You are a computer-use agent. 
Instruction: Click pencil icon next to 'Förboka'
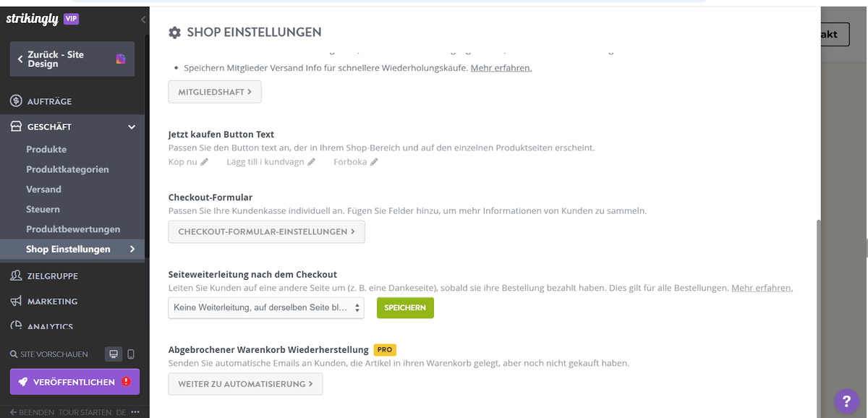click(x=374, y=162)
